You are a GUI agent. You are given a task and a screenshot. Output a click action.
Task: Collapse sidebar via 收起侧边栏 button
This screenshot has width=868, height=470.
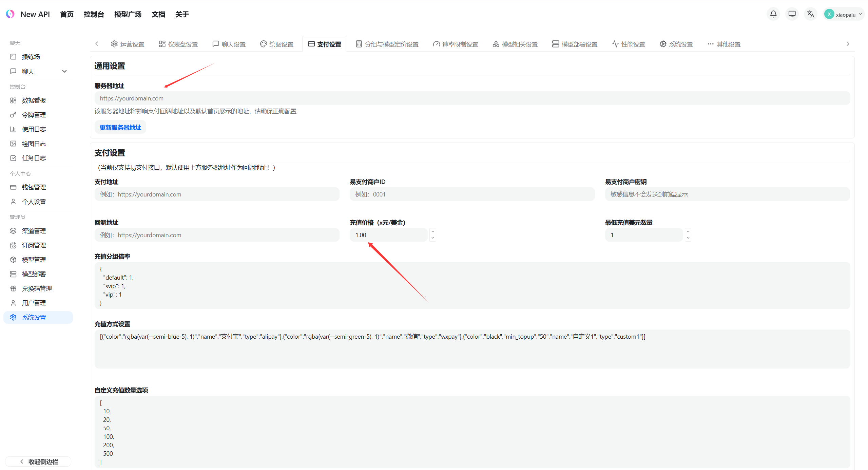click(x=38, y=462)
